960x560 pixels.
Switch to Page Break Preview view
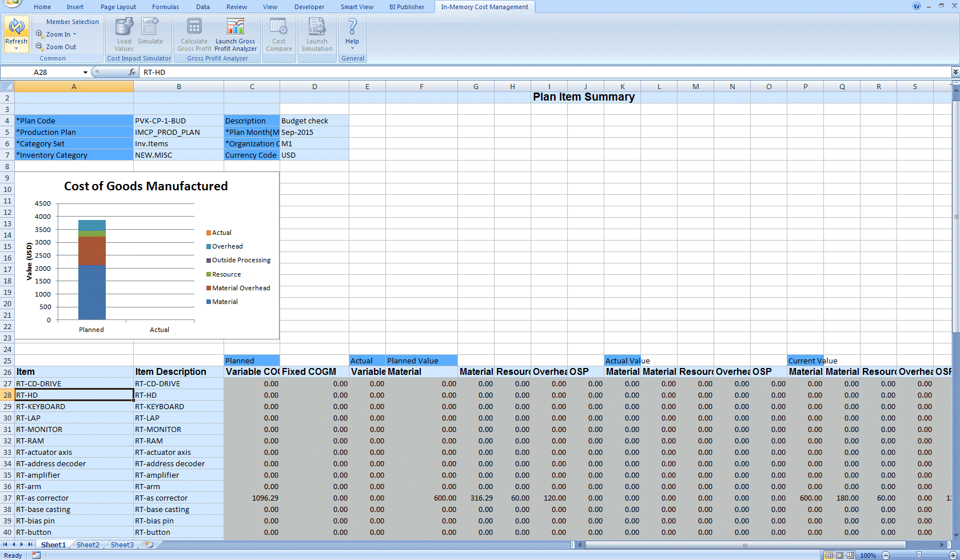tap(850, 555)
